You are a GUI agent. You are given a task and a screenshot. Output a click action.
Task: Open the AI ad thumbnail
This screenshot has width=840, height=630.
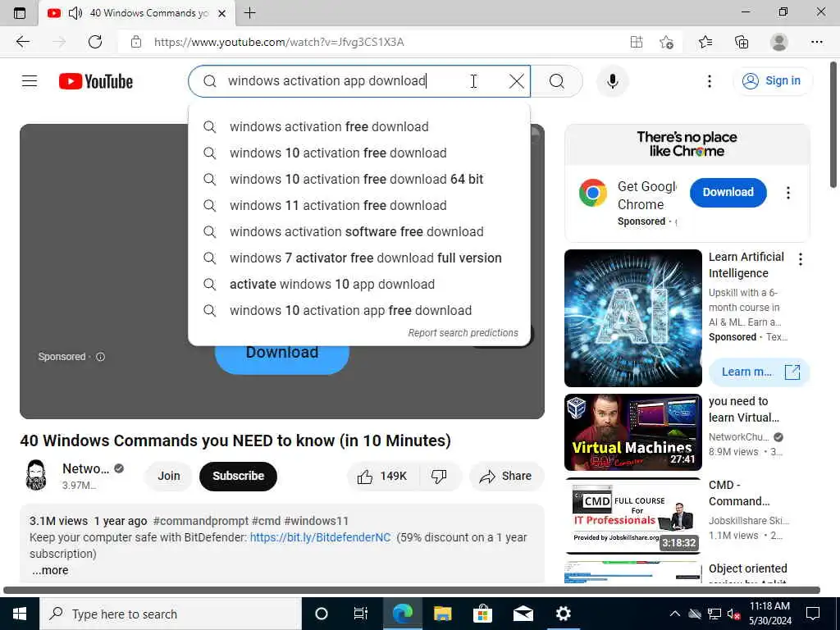[x=632, y=318]
